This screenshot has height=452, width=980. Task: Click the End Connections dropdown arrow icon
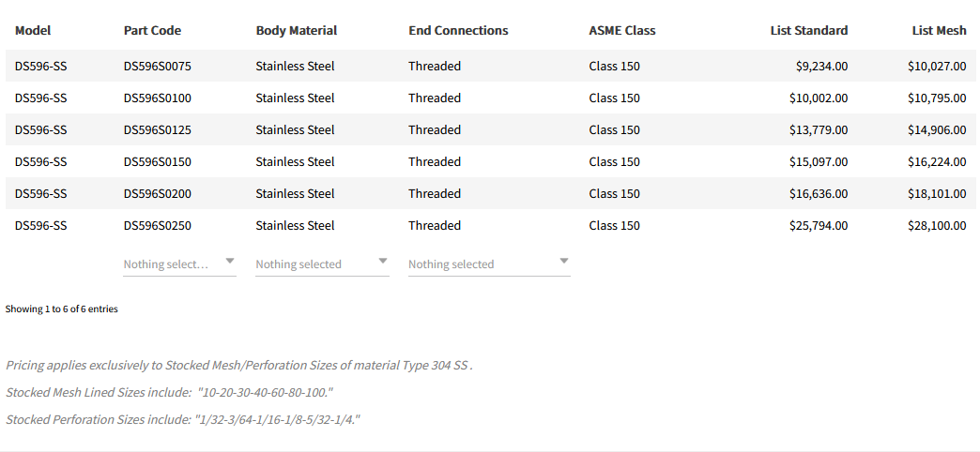(563, 262)
